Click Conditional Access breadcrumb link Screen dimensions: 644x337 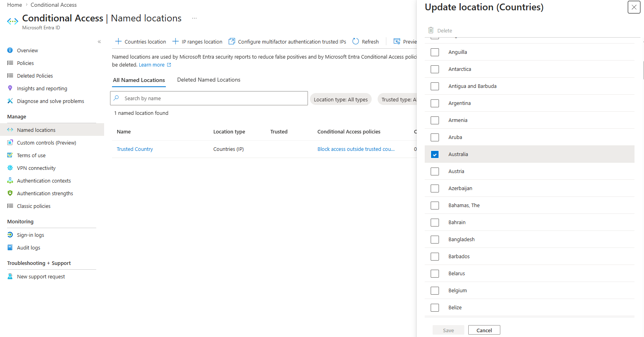coord(54,5)
